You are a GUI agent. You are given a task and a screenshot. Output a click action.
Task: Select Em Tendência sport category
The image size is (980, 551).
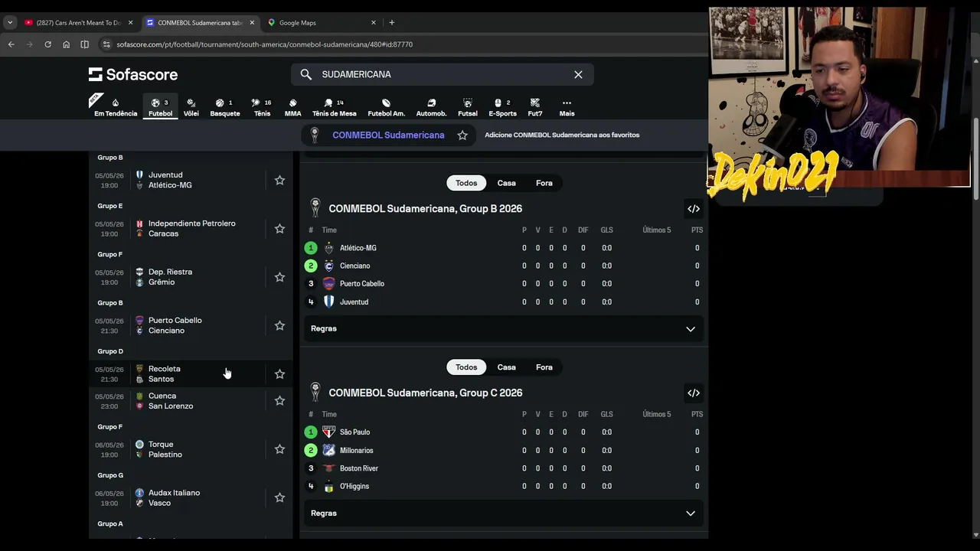point(116,107)
